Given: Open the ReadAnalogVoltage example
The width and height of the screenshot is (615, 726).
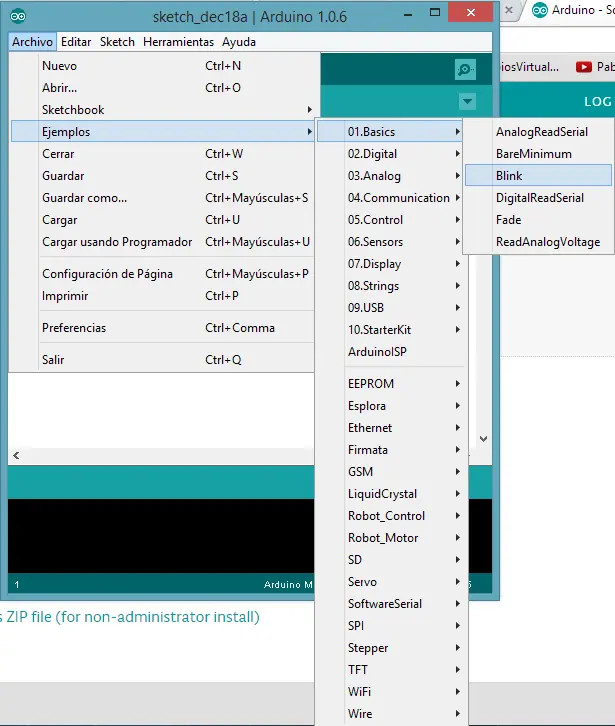Looking at the screenshot, I should pyautogui.click(x=539, y=242).
